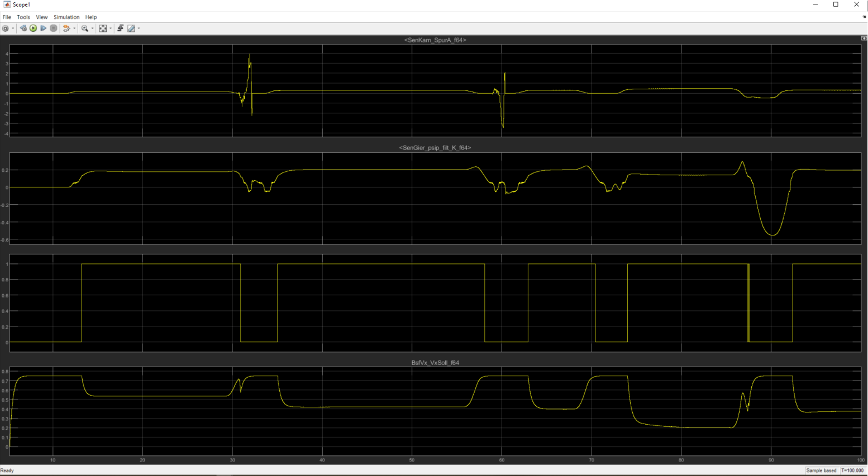Image resolution: width=868 pixels, height=476 pixels.
Task: Expand the dropdown arrow beside Configuration gear
Action: pos(13,28)
